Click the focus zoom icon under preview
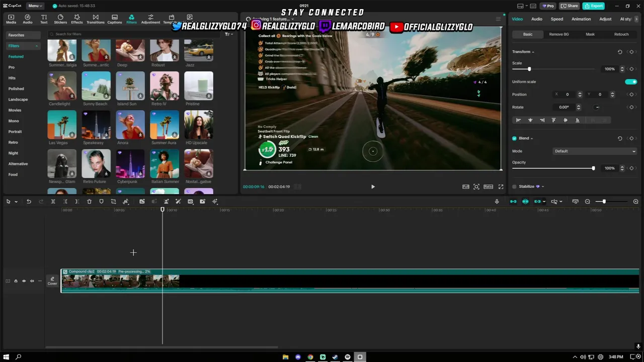 [x=476, y=187]
